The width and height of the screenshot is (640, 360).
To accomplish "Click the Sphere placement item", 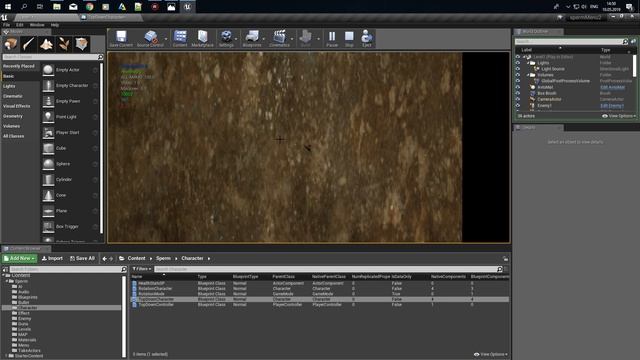I will [x=70, y=164].
